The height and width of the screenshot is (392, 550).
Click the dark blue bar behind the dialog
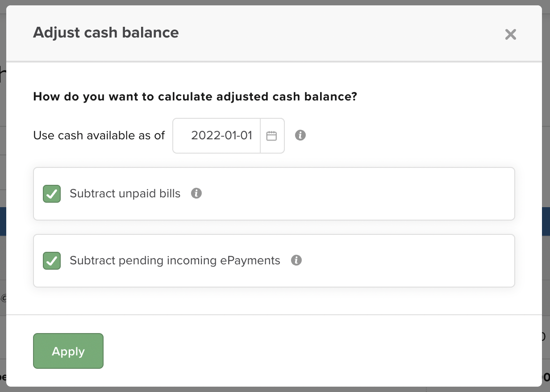pyautogui.click(x=546, y=221)
